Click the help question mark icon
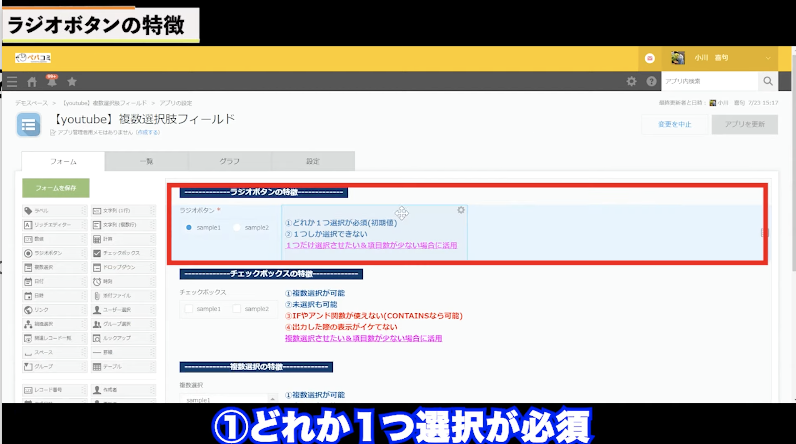 tap(652, 82)
